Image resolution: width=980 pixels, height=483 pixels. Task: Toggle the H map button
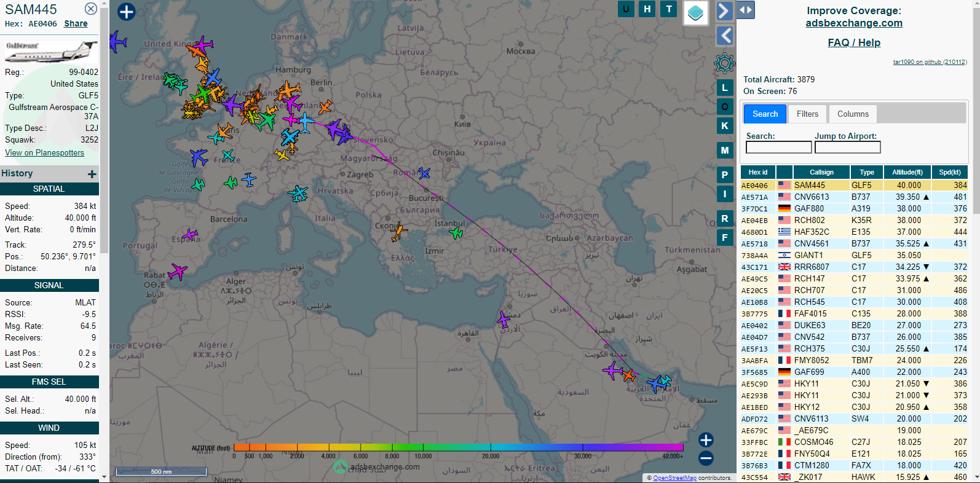click(x=647, y=9)
